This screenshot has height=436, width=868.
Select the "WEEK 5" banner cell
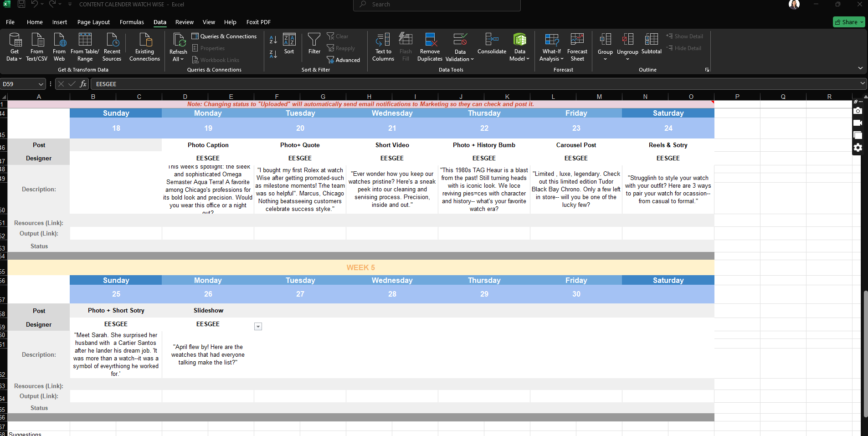point(361,267)
